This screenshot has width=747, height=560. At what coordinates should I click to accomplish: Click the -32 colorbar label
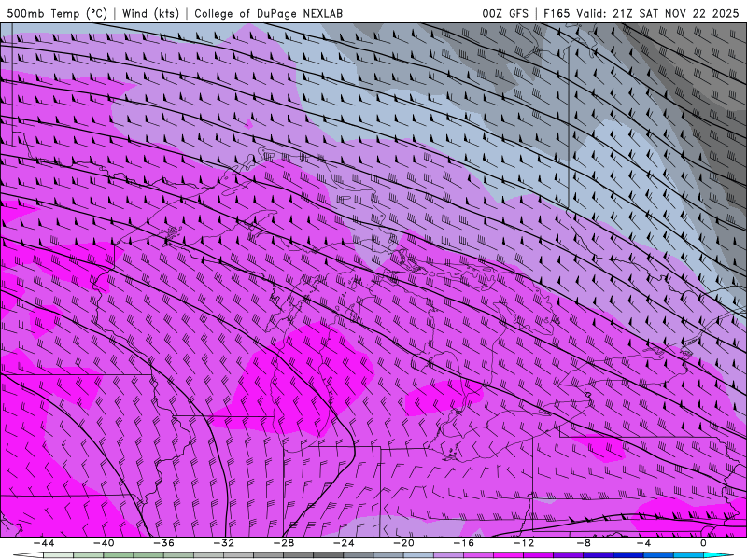(x=223, y=543)
